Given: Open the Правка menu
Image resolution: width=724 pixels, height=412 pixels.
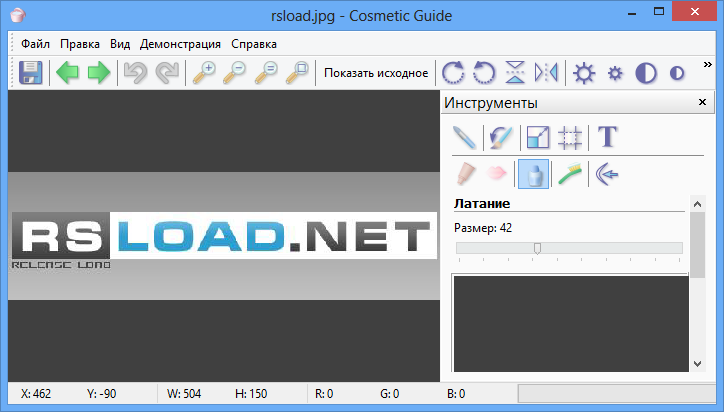Looking at the screenshot, I should 80,44.
